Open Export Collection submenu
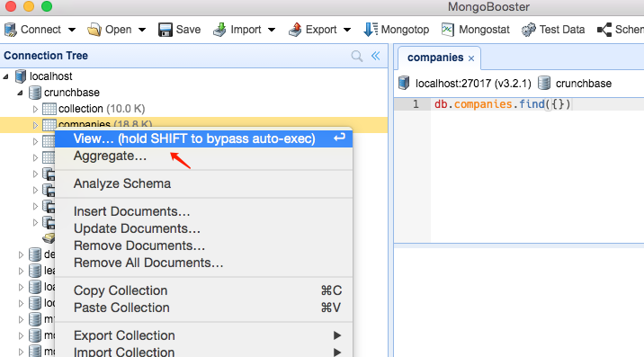 coord(203,335)
